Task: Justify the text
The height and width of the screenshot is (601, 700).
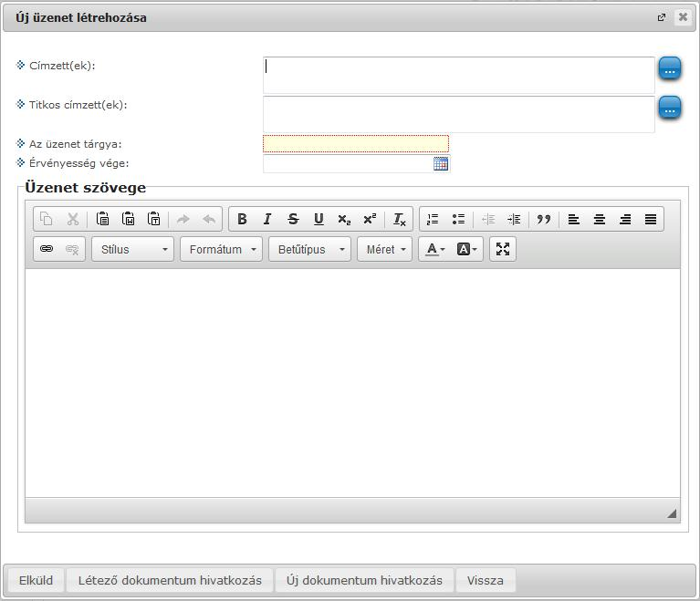Action: [x=651, y=219]
